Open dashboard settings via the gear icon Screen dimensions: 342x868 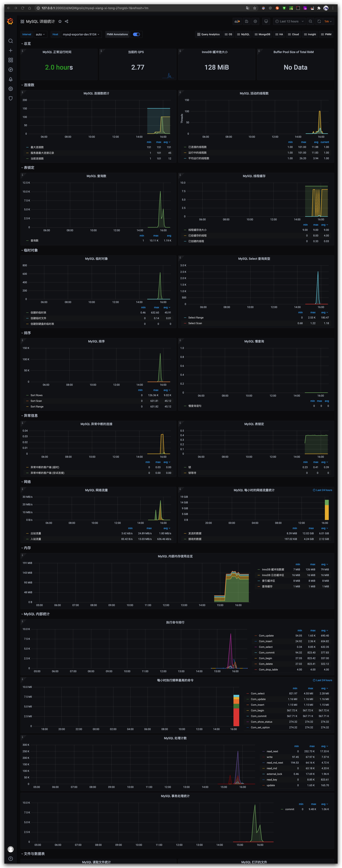(255, 21)
